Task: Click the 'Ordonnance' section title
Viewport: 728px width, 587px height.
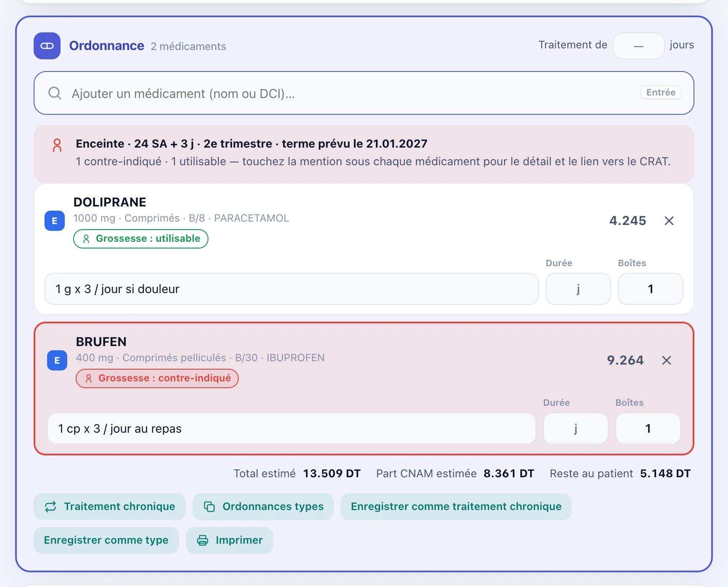Action: click(107, 46)
